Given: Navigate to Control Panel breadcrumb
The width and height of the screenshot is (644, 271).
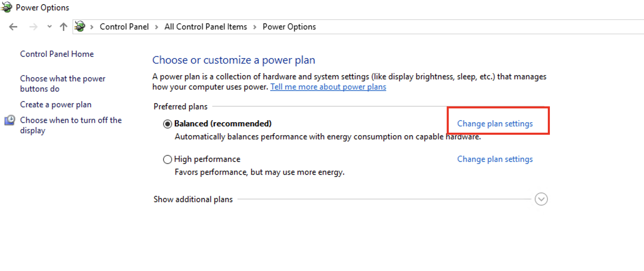Looking at the screenshot, I should 124,27.
